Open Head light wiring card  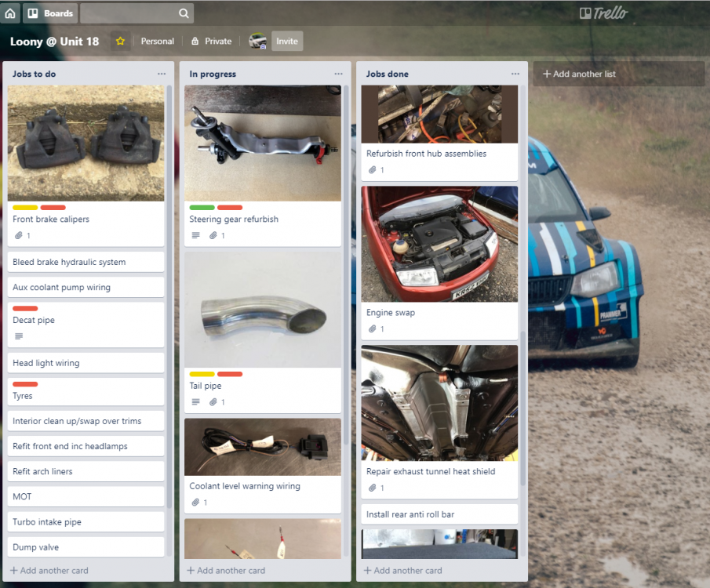tap(86, 363)
